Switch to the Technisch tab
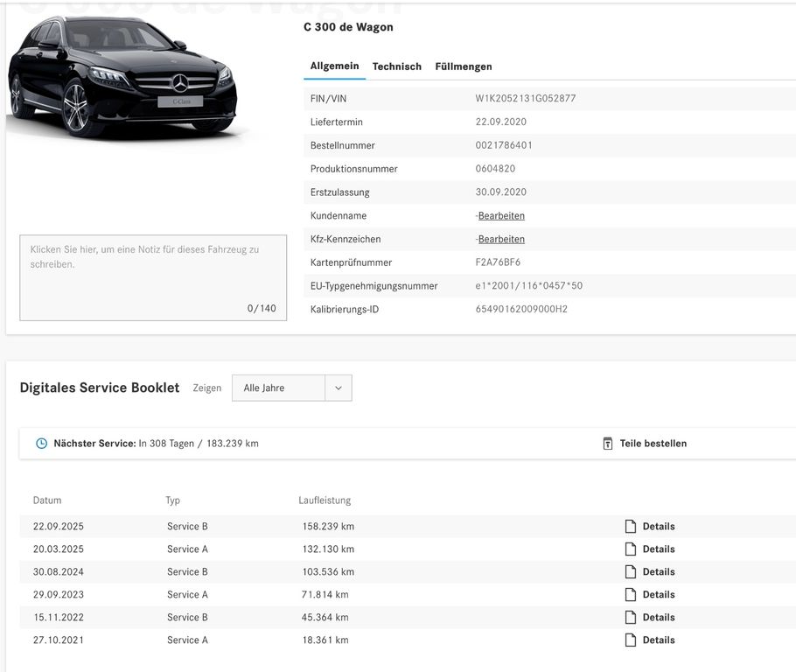This screenshot has width=796, height=672. (x=396, y=66)
